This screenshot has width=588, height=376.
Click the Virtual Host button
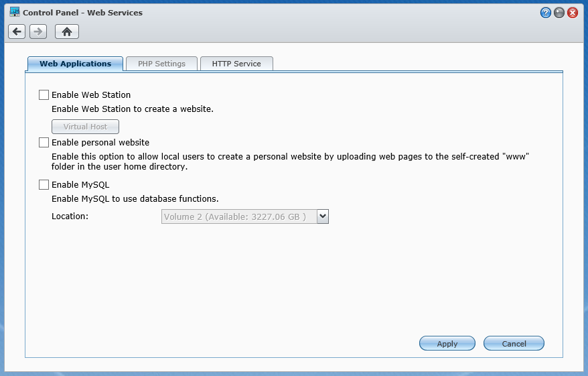tap(85, 127)
